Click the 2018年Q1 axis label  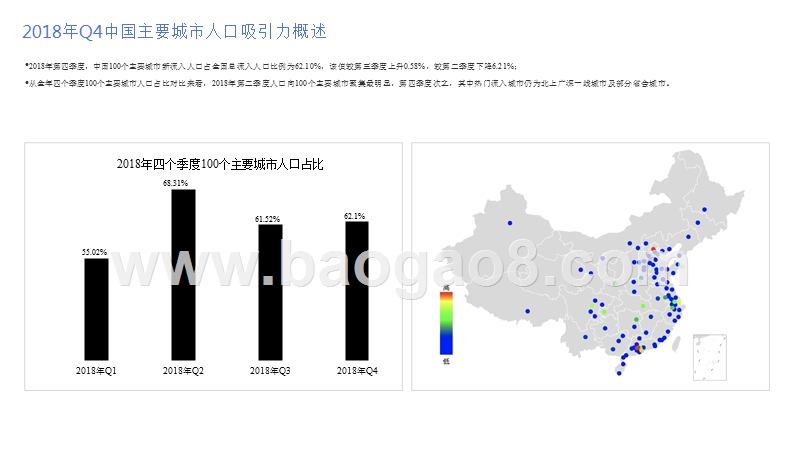coord(96,371)
